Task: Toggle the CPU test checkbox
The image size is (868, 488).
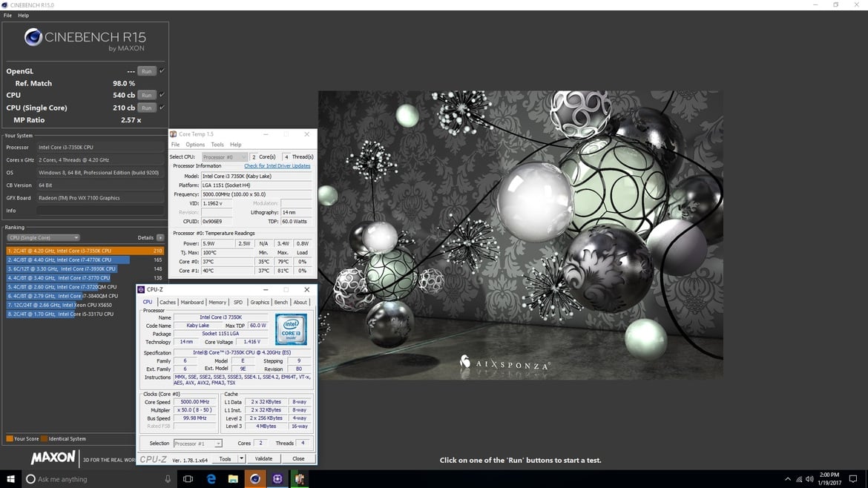Action: [162, 95]
